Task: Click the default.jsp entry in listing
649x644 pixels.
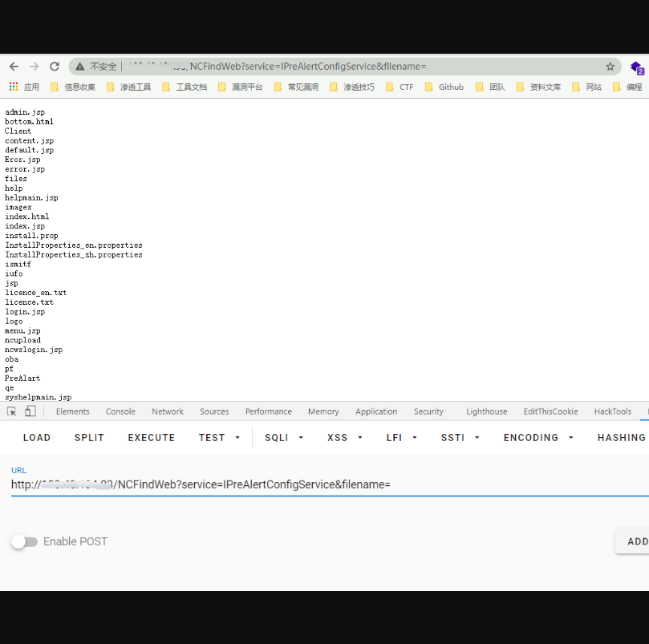Action: coord(30,150)
